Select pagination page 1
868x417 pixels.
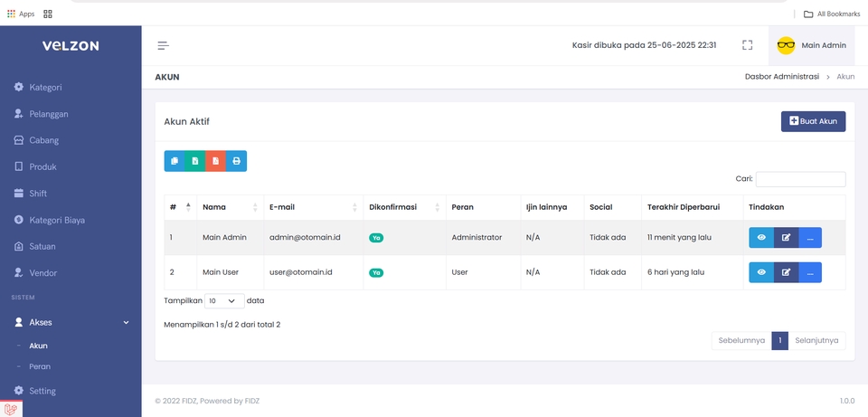[x=779, y=341]
